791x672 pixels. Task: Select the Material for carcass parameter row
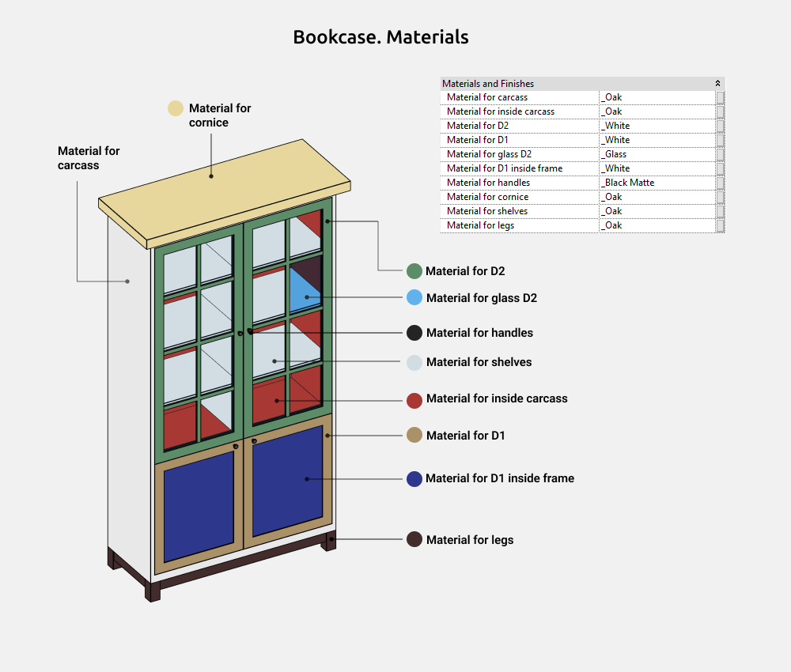(x=583, y=97)
